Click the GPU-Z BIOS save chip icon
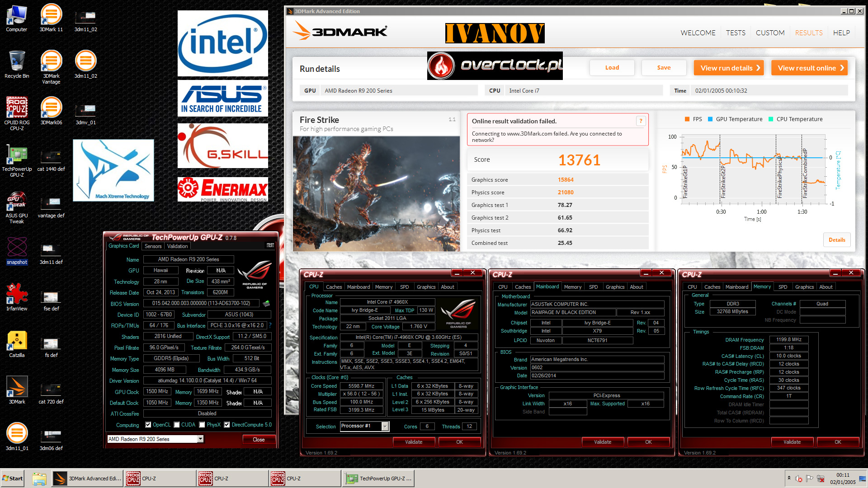Viewport: 868px width, 488px height. (x=266, y=303)
